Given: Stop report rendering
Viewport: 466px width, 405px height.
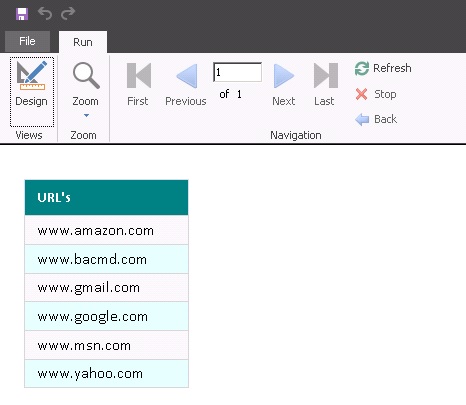Looking at the screenshot, I should tap(376, 94).
